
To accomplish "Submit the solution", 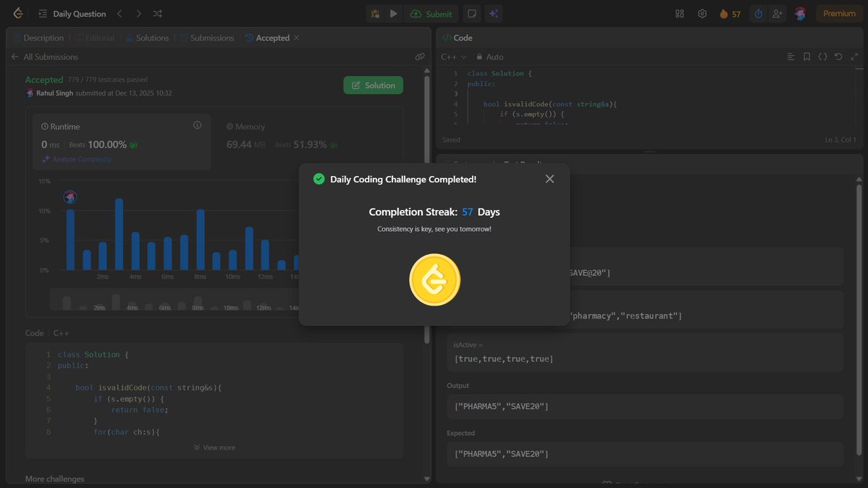I will click(x=431, y=14).
